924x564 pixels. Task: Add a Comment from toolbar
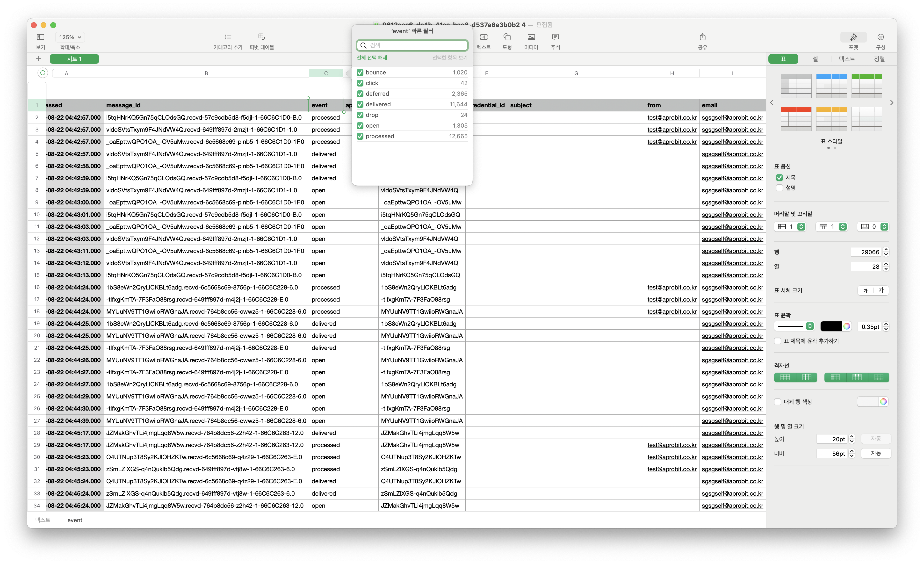(x=555, y=37)
